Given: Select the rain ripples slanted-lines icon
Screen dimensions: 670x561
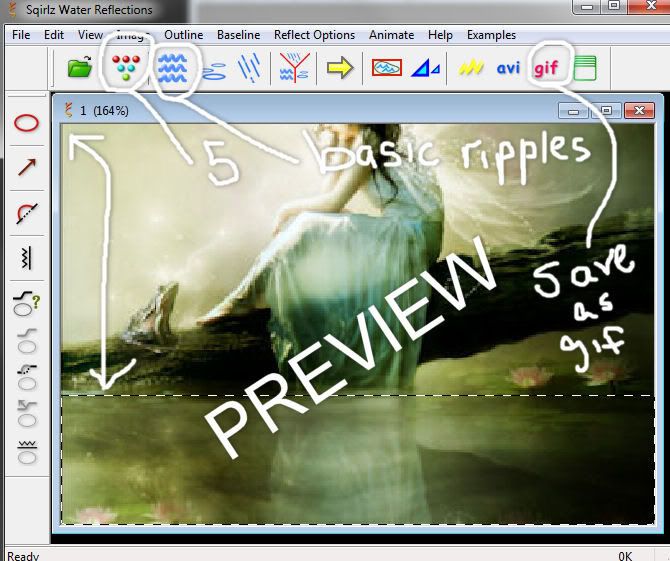Looking at the screenshot, I should (249, 68).
